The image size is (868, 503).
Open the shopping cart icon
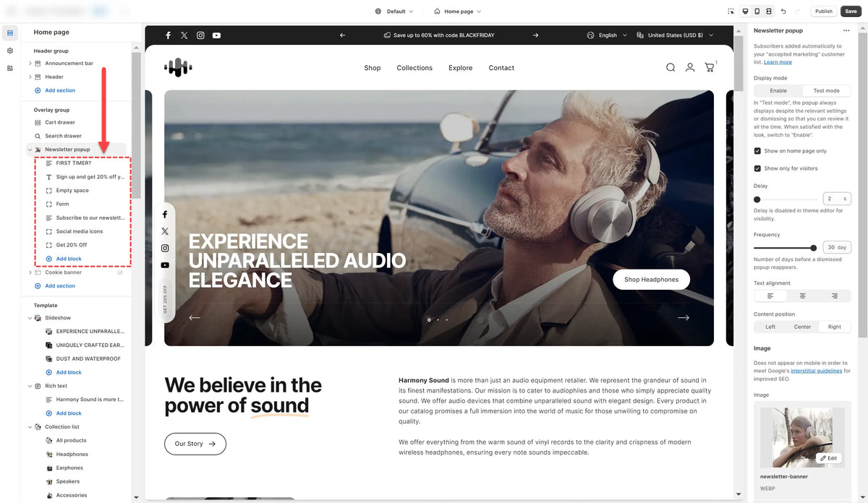coord(710,67)
